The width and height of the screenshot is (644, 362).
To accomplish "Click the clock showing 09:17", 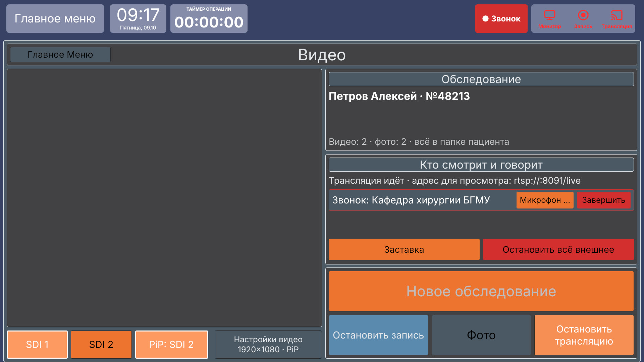I will pyautogui.click(x=138, y=18).
